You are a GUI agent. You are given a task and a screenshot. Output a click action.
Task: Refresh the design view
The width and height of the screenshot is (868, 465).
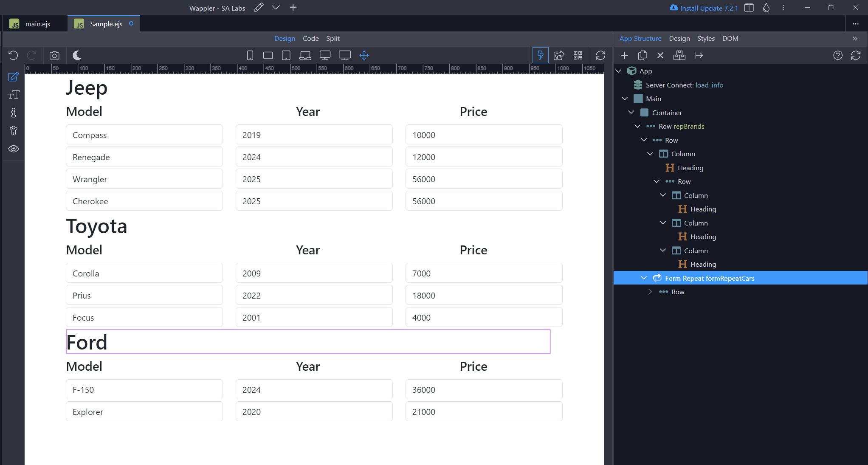click(600, 55)
